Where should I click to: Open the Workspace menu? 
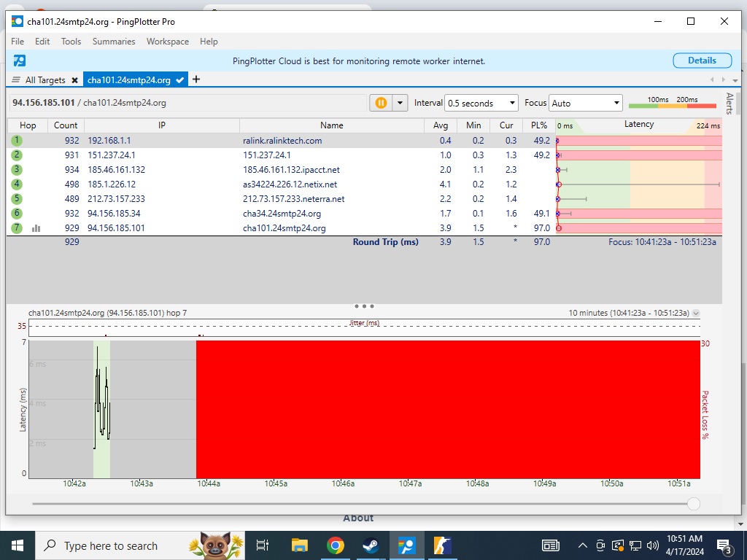click(x=167, y=42)
